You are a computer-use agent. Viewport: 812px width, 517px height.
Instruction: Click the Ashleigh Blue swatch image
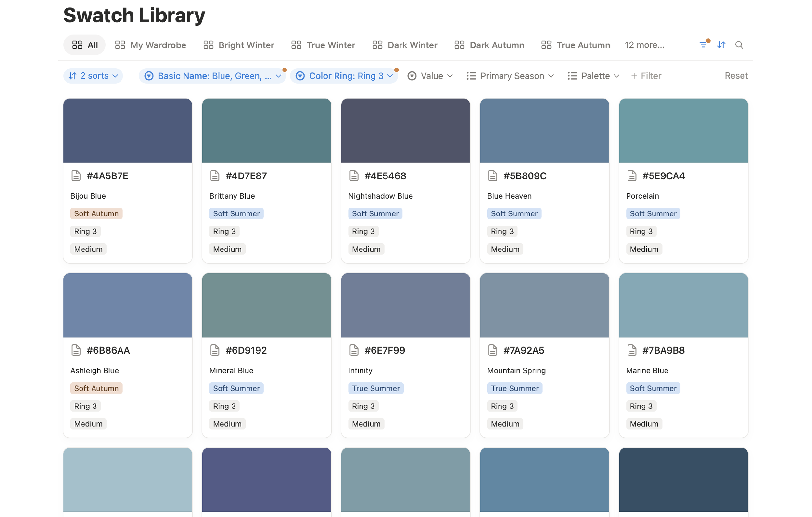pos(128,305)
